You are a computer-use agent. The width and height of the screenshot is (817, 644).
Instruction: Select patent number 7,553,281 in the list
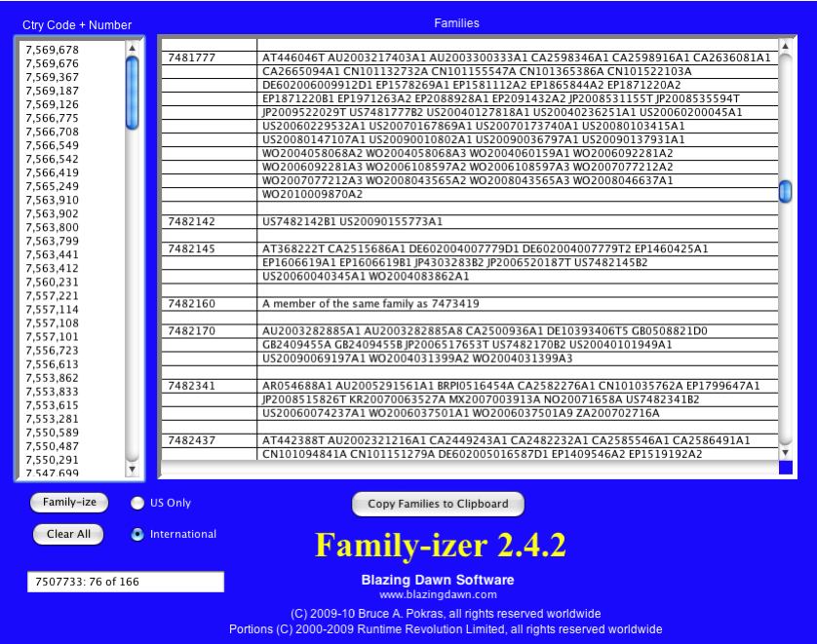pos(52,419)
